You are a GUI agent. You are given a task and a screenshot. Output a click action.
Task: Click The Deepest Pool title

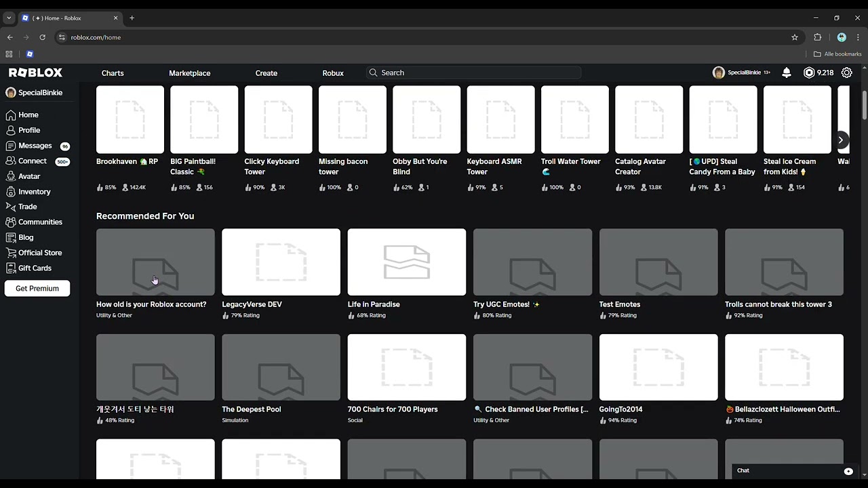click(x=252, y=409)
